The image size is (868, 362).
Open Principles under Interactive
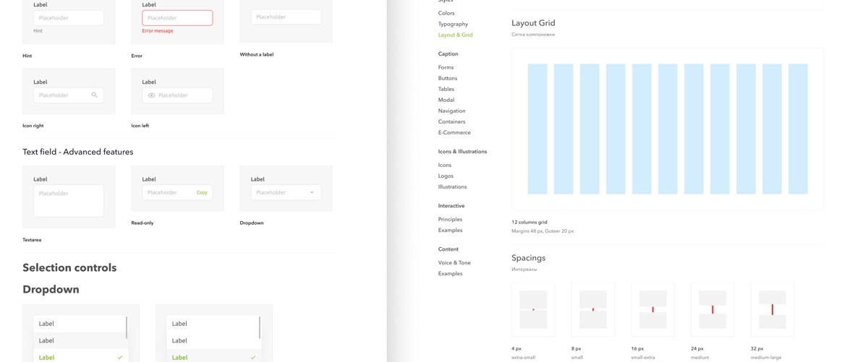point(450,219)
